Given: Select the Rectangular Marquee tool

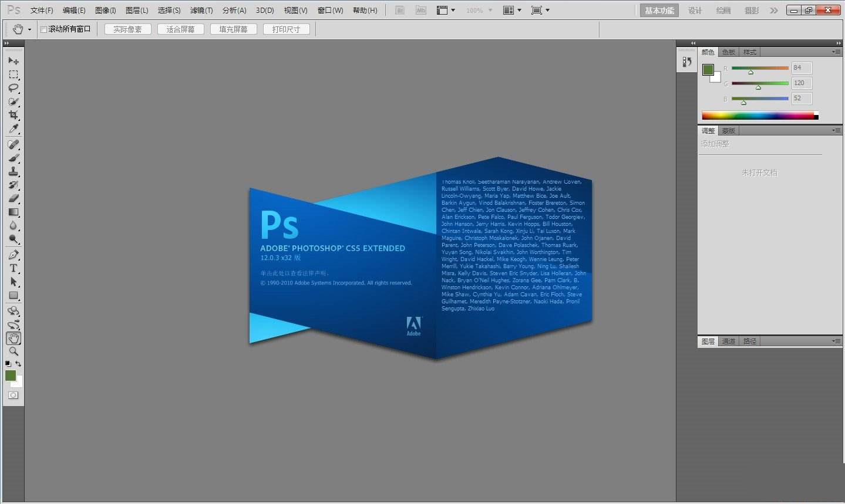Looking at the screenshot, I should 14,75.
